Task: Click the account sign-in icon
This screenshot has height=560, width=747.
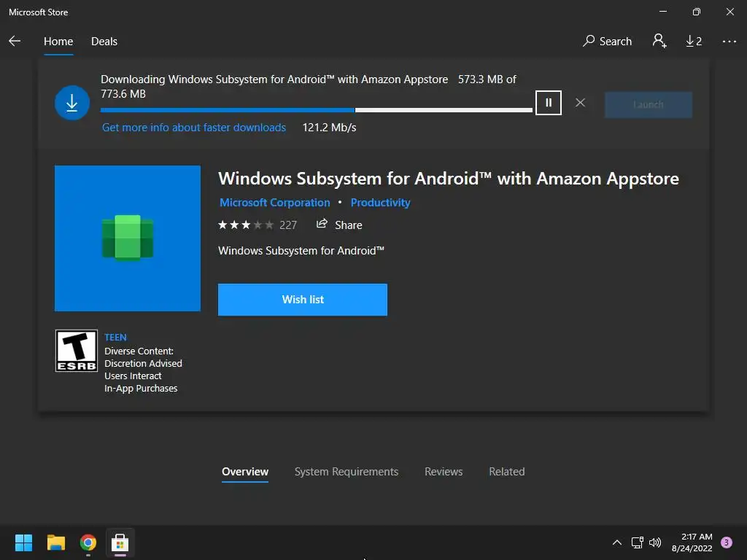Action: pyautogui.click(x=659, y=41)
